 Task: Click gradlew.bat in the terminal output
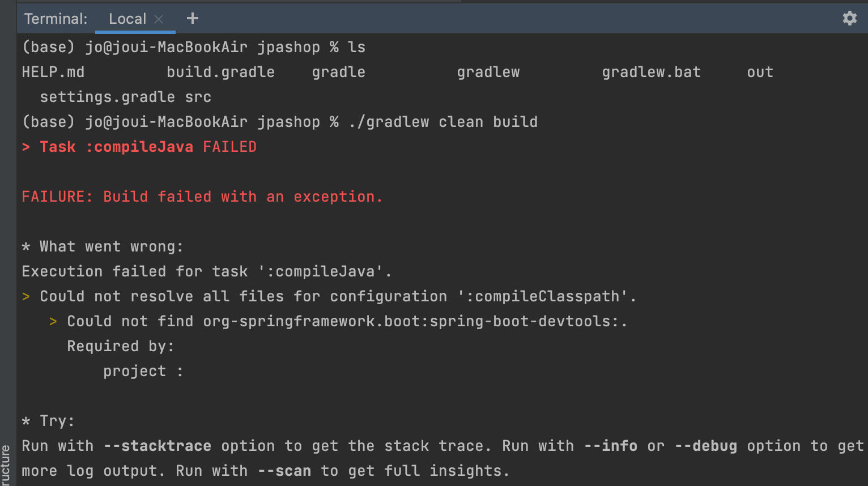click(651, 73)
